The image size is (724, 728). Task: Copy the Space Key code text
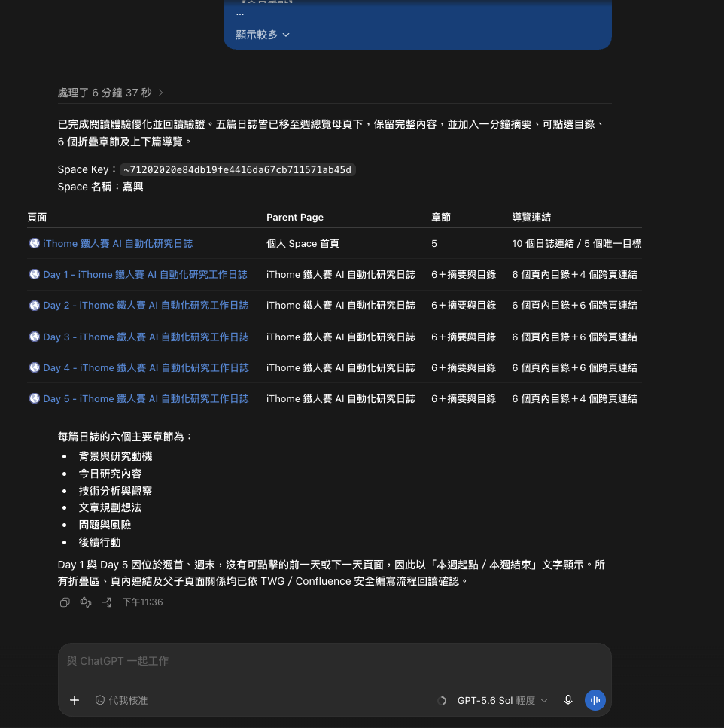pyautogui.click(x=238, y=170)
